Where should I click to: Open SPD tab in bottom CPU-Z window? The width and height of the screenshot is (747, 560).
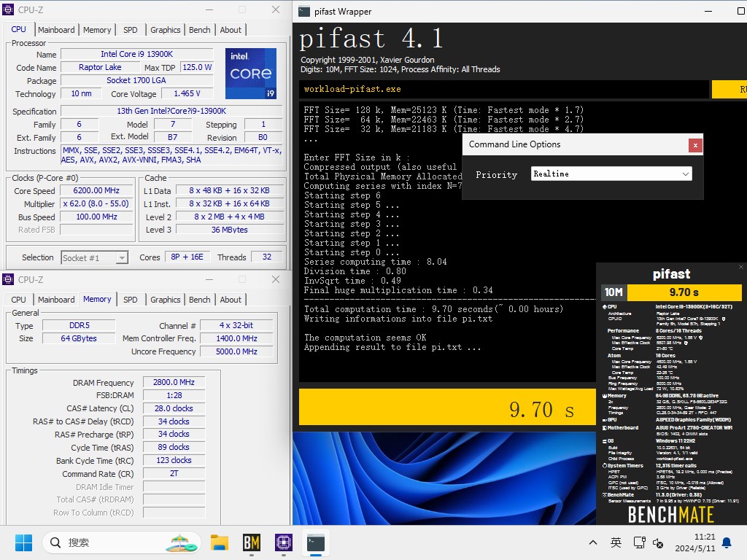point(130,300)
